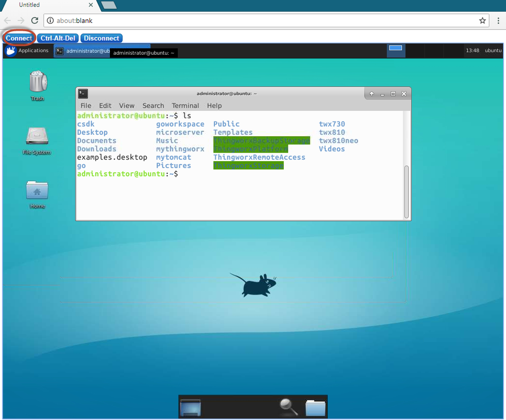Click highlighted ThingworxPlatform entry
The height and width of the screenshot is (420, 506).
tap(251, 149)
